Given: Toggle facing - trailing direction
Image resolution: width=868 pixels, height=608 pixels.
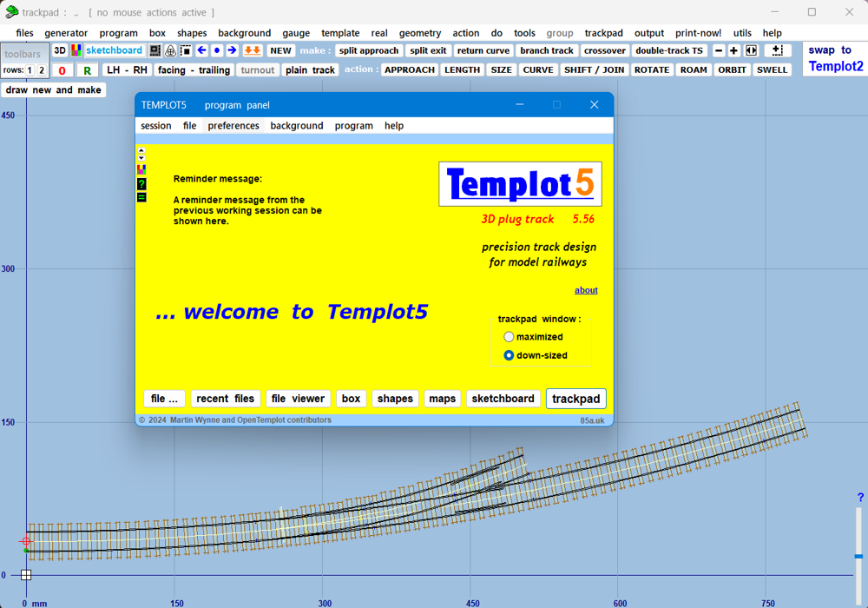Looking at the screenshot, I should (x=194, y=69).
